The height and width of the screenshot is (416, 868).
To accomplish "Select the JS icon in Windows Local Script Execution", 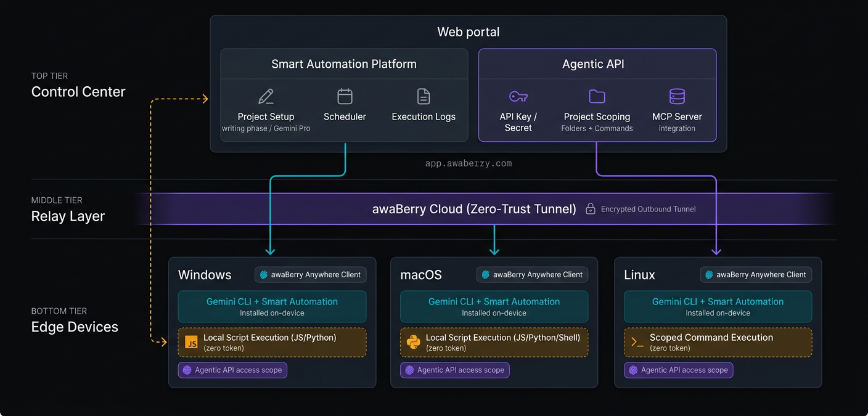I will pyautogui.click(x=191, y=342).
